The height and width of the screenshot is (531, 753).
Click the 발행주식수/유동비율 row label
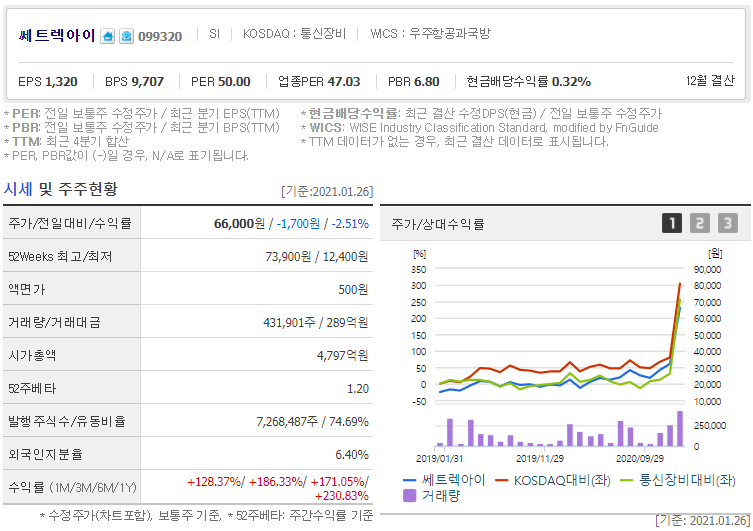tap(67, 422)
